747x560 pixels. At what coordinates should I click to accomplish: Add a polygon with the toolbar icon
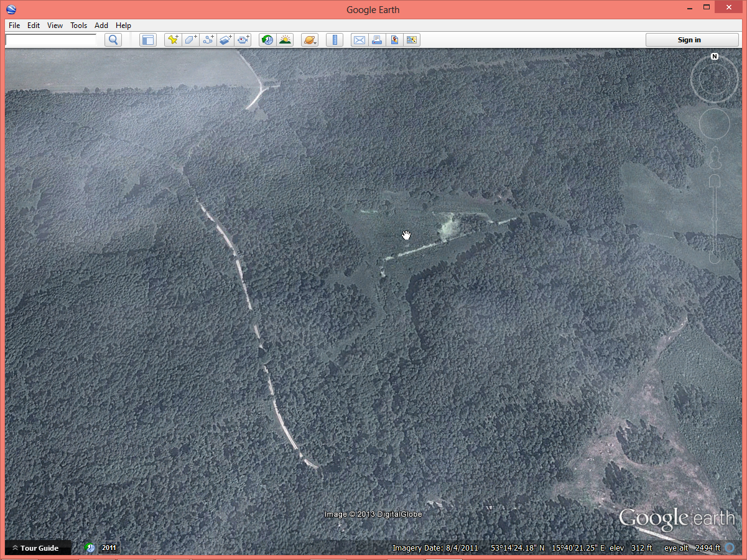(x=190, y=40)
